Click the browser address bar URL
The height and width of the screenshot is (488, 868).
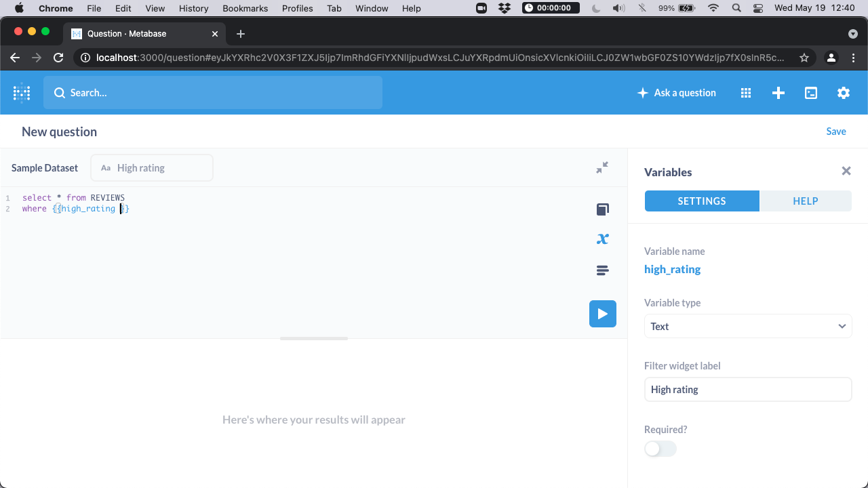click(x=440, y=58)
